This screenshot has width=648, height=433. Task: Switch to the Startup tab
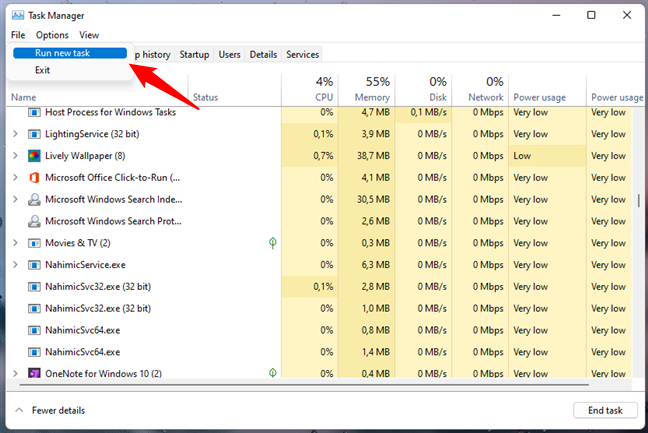194,55
